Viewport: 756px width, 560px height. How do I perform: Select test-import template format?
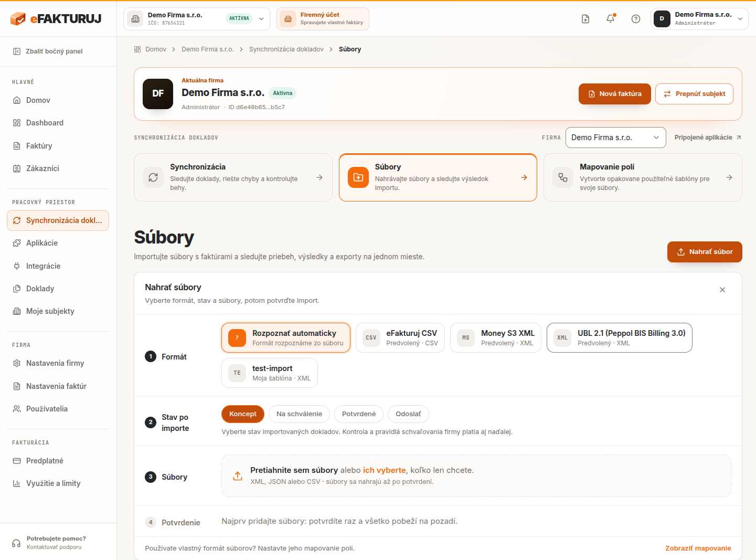pos(270,373)
